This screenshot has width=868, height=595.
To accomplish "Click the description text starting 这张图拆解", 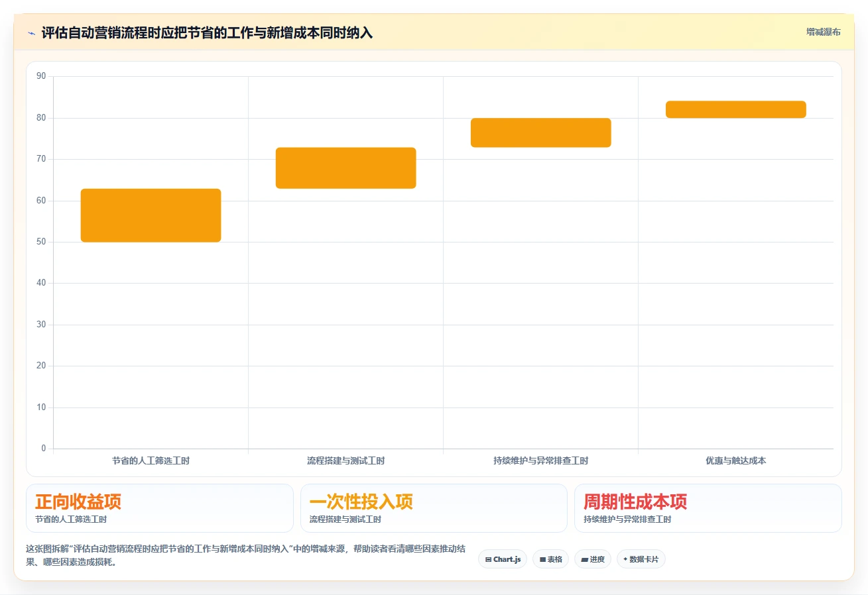I will (x=245, y=556).
